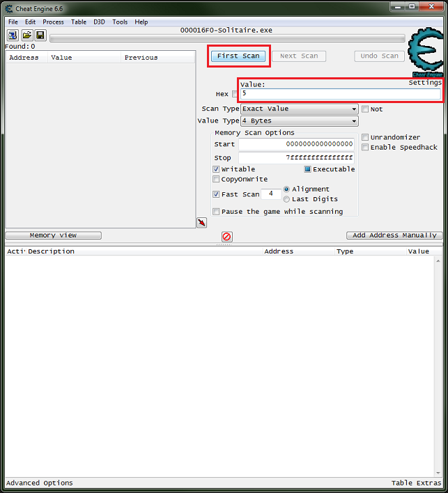Toggle the Writable checkbox
448x493 pixels.
point(217,169)
